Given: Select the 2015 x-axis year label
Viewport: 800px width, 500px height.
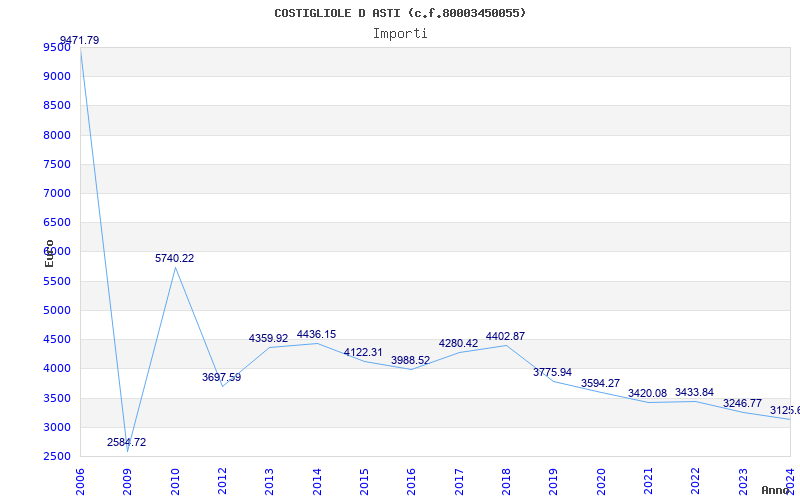Looking at the screenshot, I should point(364,482).
